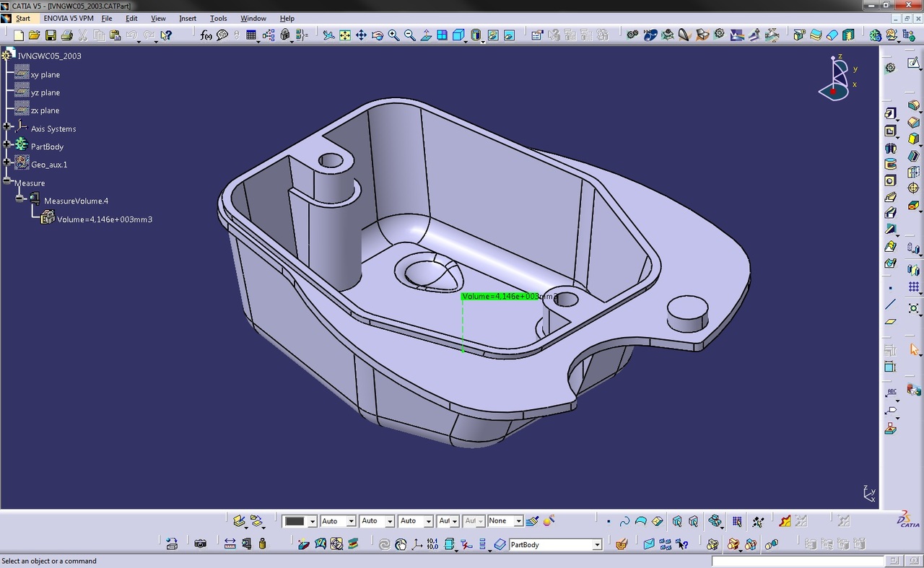Viewport: 924px width, 568px height.
Task: Click the Measure Between icon
Action: pos(230,543)
